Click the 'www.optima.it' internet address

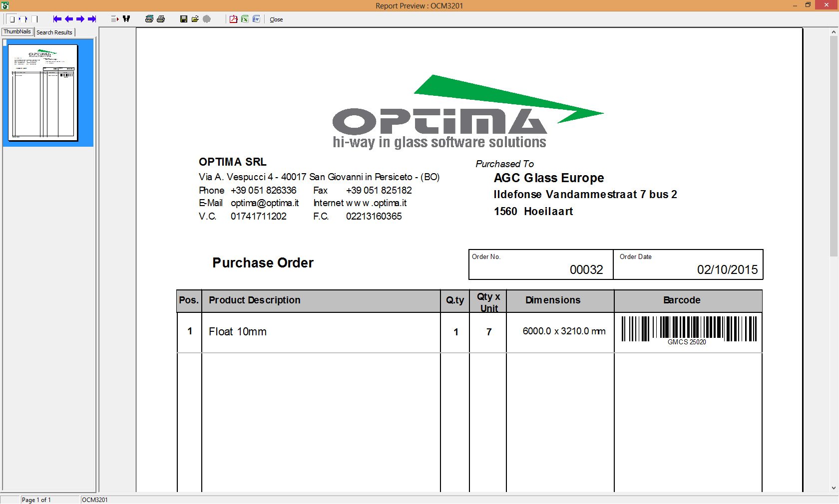[376, 203]
